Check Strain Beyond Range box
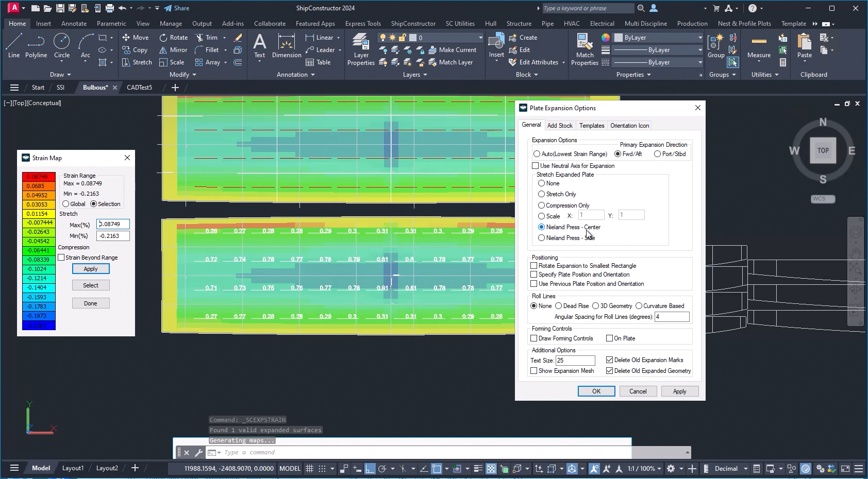 (62, 258)
